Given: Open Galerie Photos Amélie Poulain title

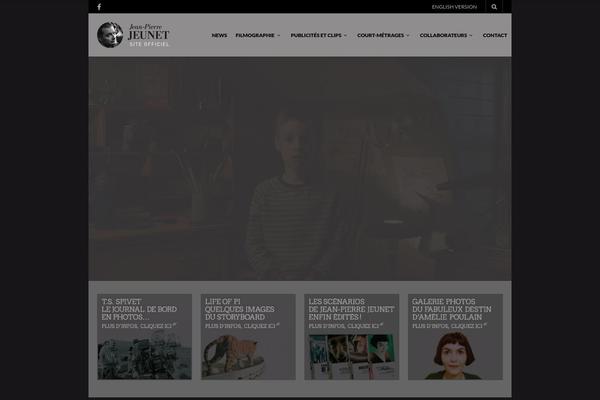Looking at the screenshot, I should pyautogui.click(x=452, y=309).
